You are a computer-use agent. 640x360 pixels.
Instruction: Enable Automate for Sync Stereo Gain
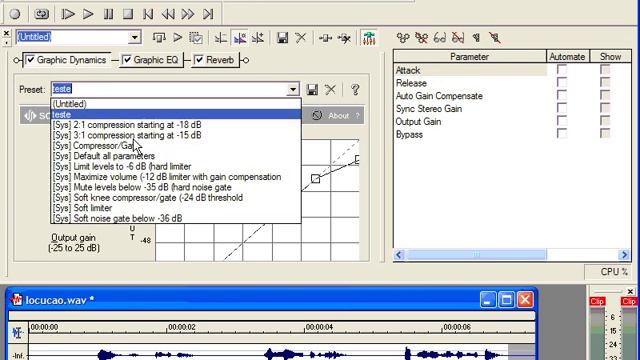562,109
